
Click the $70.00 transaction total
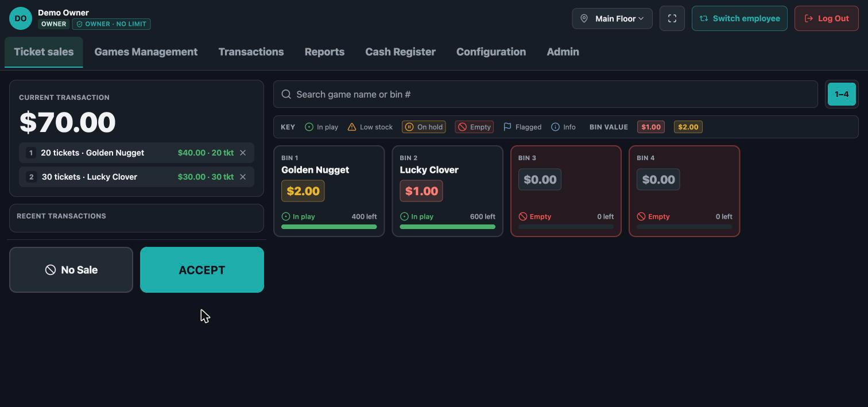(68, 122)
